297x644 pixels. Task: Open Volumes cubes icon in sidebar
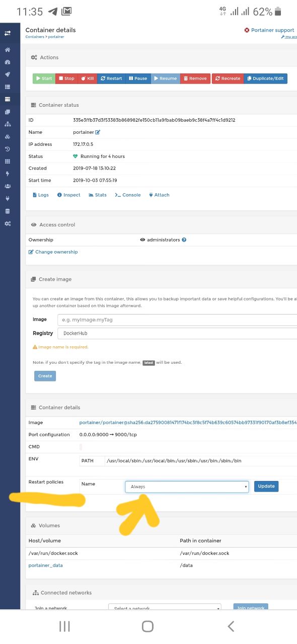point(8,136)
